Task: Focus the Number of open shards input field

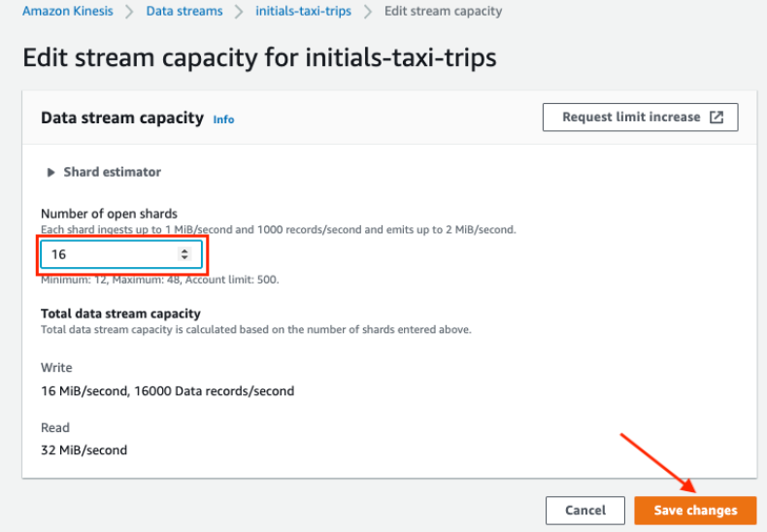Action: (x=121, y=254)
